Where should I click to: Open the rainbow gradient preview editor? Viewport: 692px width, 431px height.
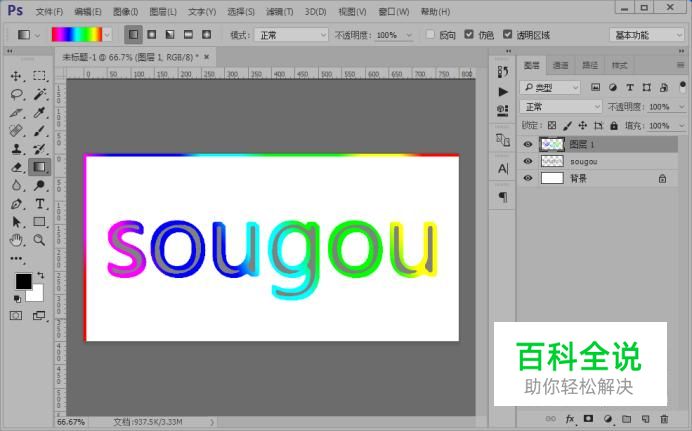(77, 35)
